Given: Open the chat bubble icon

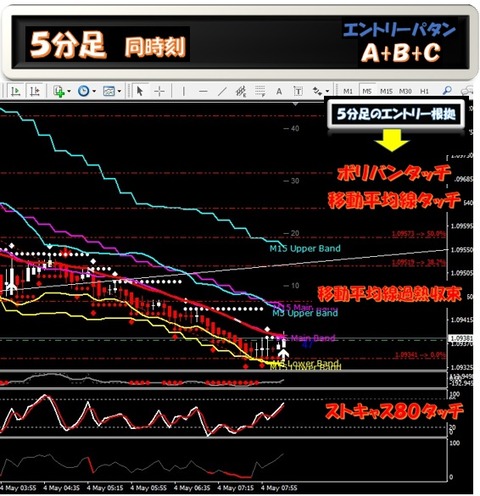Looking at the screenshot, I should [x=467, y=91].
